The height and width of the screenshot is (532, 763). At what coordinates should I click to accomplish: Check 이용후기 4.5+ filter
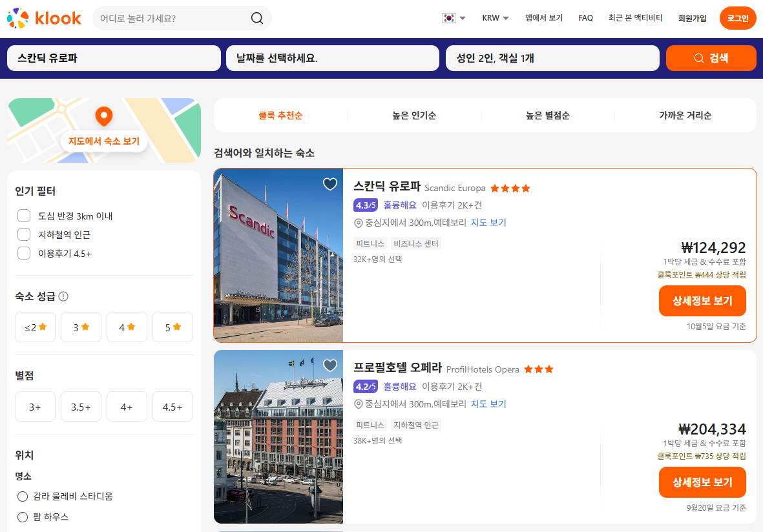click(24, 253)
